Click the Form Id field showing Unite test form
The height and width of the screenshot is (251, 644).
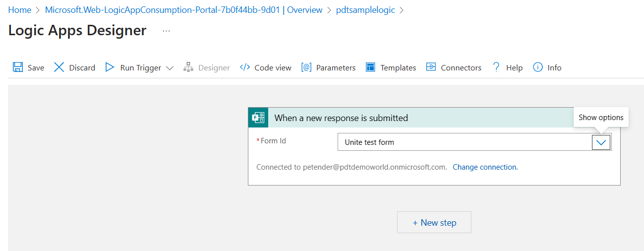pyautogui.click(x=465, y=142)
